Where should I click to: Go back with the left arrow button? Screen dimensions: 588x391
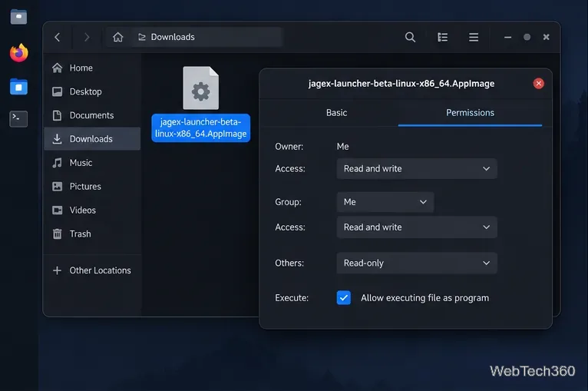coord(58,37)
